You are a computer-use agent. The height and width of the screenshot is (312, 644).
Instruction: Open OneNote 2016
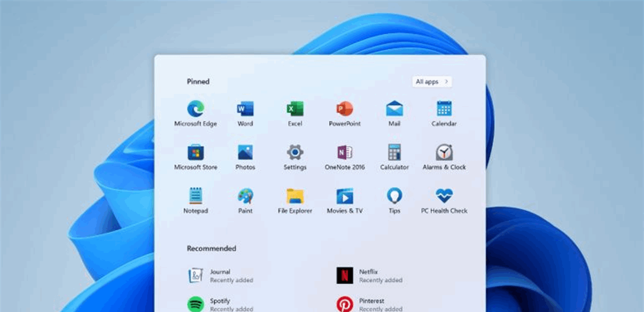point(344,154)
